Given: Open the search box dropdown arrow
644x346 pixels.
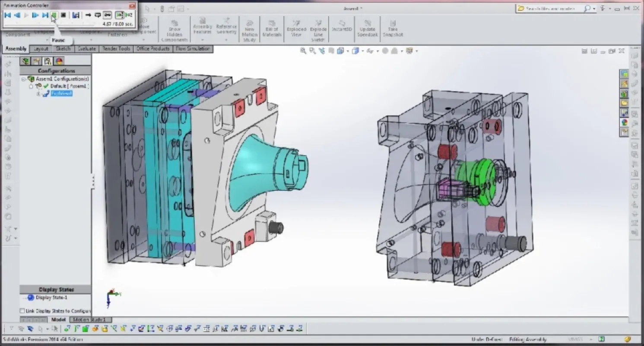Looking at the screenshot, I should click(x=594, y=9).
